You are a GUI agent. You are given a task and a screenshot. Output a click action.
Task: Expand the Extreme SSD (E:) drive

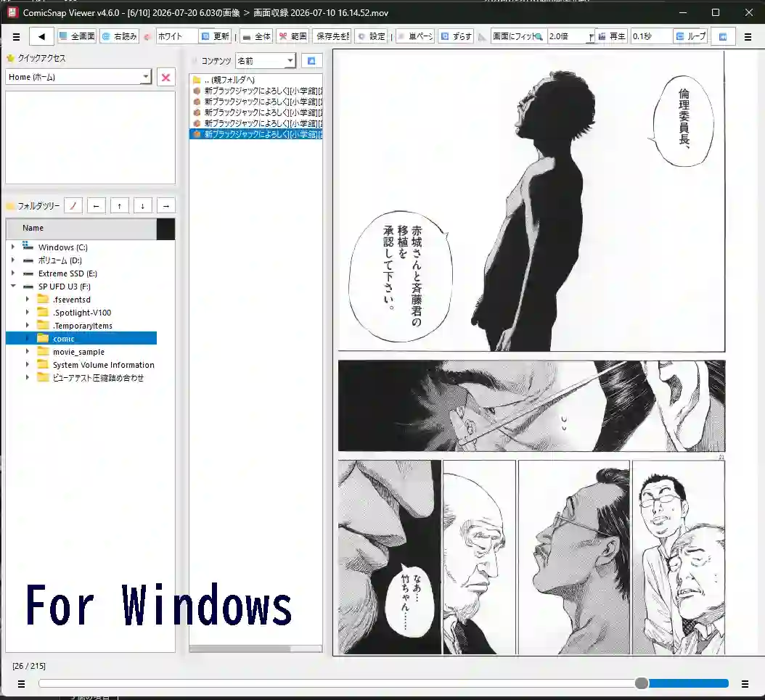click(12, 273)
